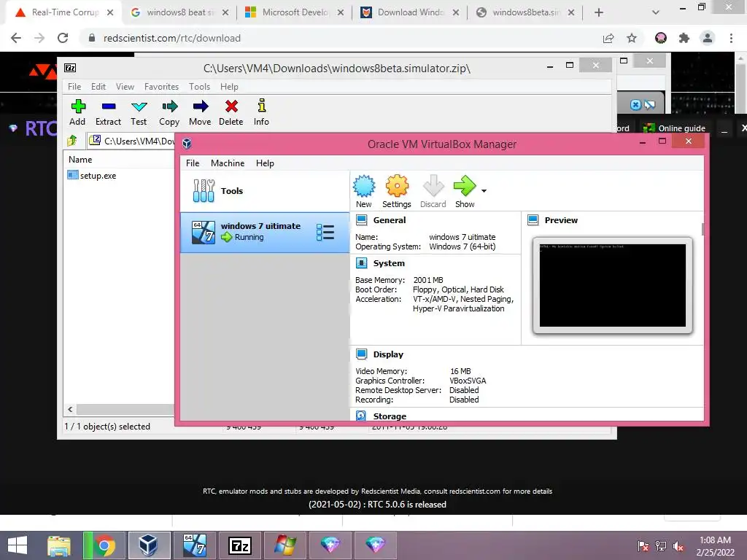Open the Chrome profile avatar
The width and height of the screenshot is (747, 560).
[708, 38]
